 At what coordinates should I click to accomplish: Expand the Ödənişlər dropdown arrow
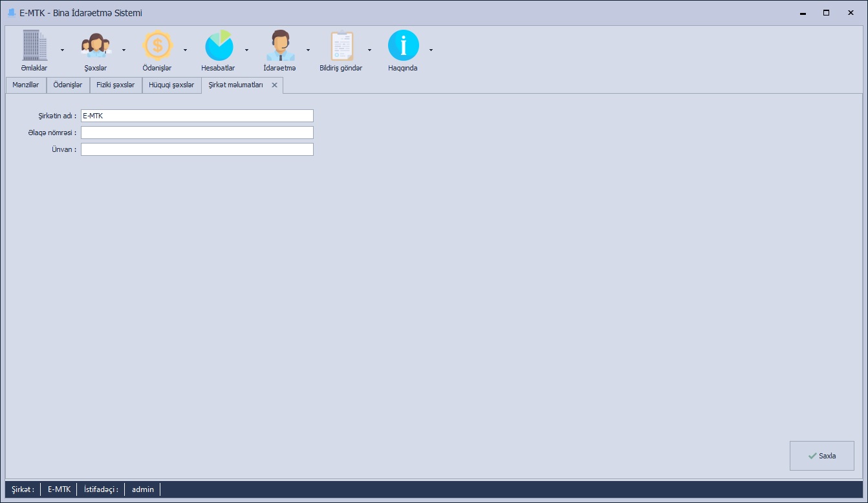185,50
